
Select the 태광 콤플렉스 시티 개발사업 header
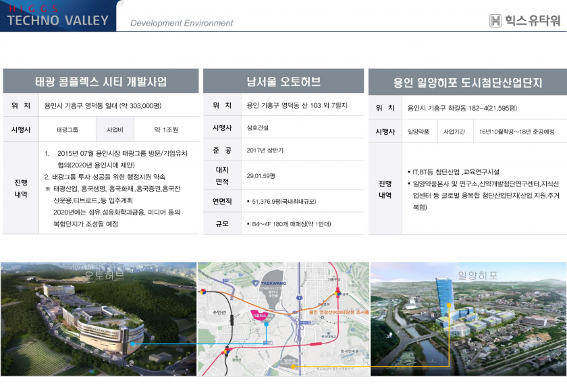point(101,82)
